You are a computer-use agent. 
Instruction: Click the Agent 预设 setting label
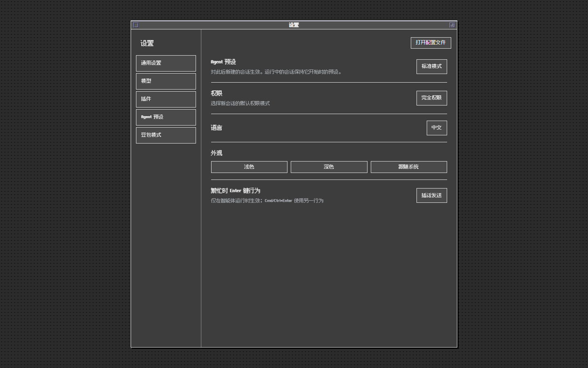pos(223,62)
